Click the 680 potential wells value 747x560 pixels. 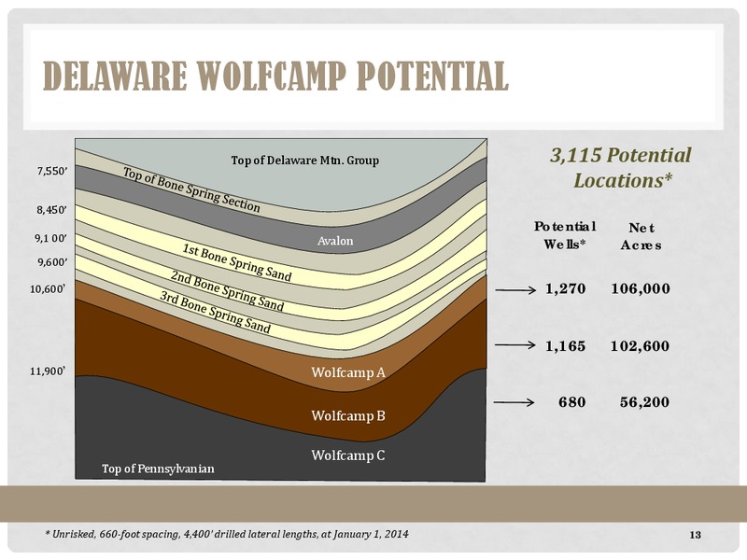point(572,402)
